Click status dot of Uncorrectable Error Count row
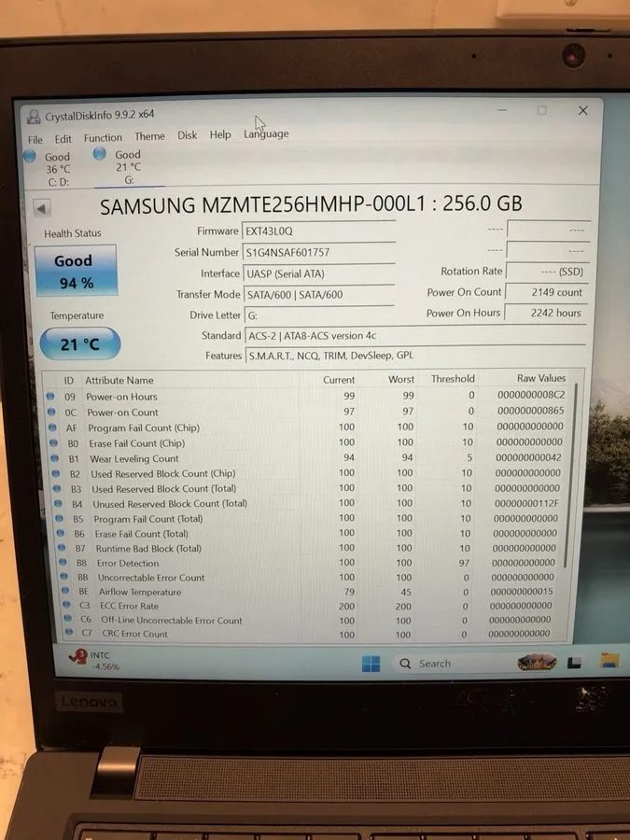The width and height of the screenshot is (630, 840). pyautogui.click(x=64, y=577)
